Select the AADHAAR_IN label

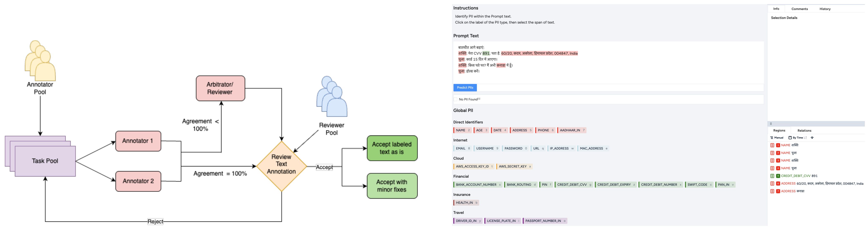[572, 130]
